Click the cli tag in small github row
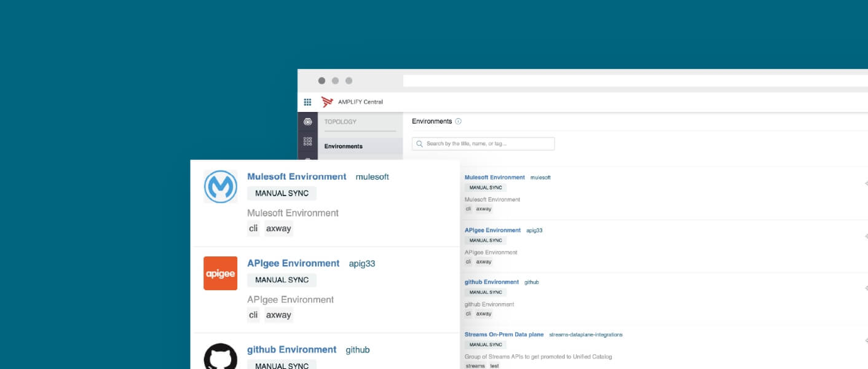 click(468, 314)
